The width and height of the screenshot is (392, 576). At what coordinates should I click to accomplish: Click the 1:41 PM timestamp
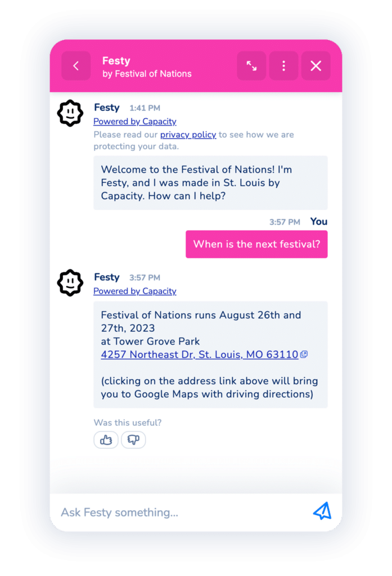click(x=145, y=108)
